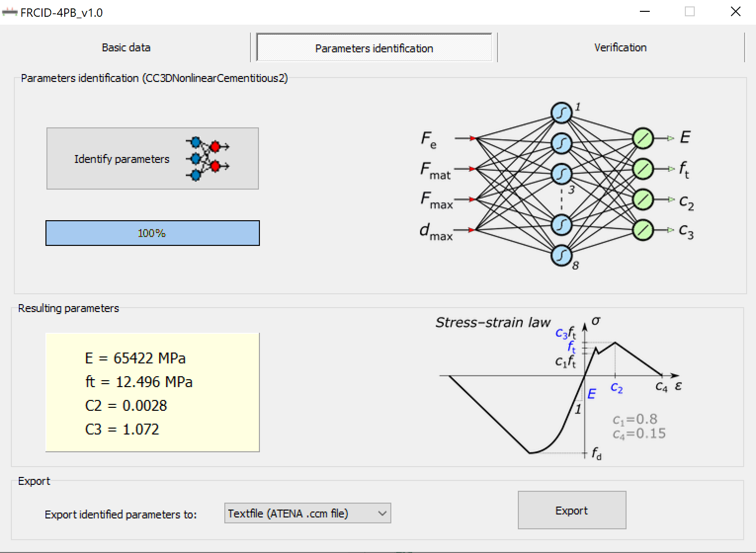Screen dimensions: 756x553
Task: Click the FRCID app icon in title bar
Action: coord(9,13)
